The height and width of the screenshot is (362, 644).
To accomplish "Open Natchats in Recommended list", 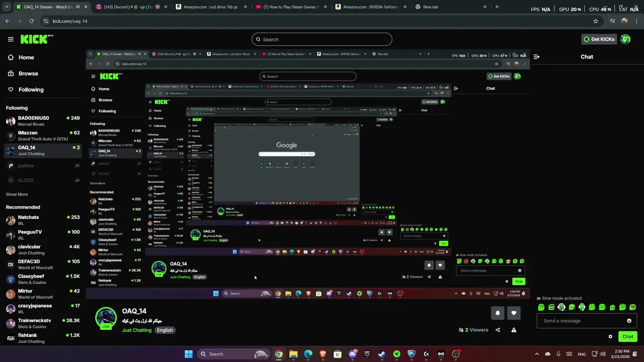I will [x=43, y=220].
